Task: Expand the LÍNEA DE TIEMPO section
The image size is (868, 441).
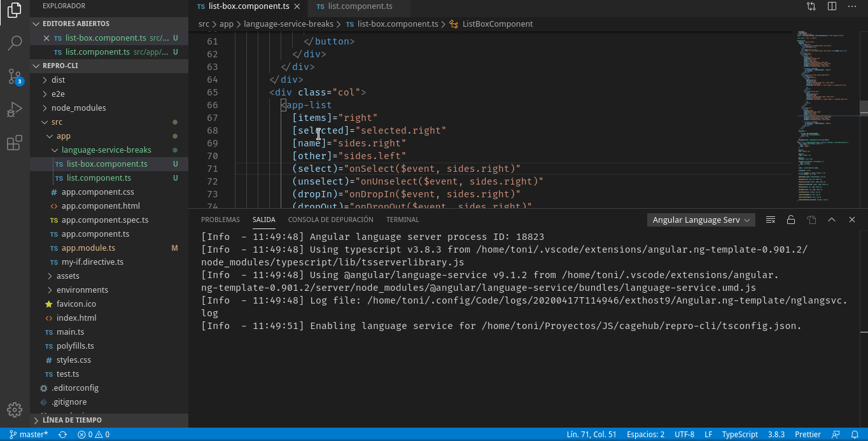Action: pyautogui.click(x=109, y=420)
